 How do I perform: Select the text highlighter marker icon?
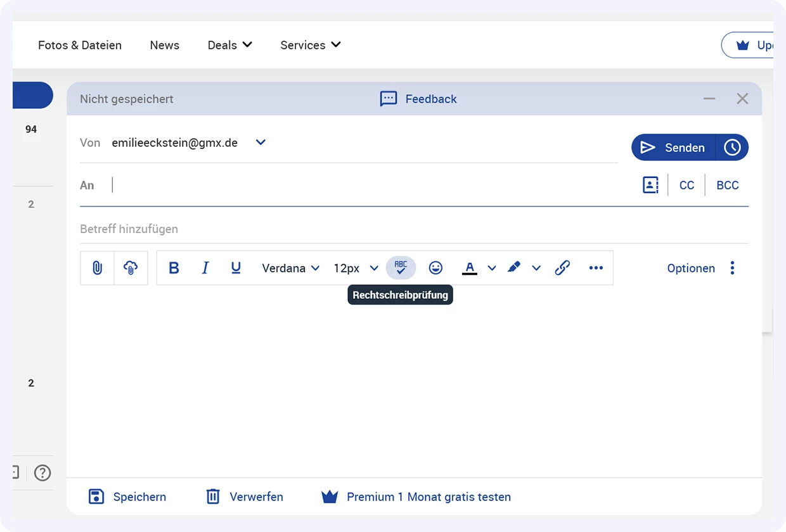514,268
